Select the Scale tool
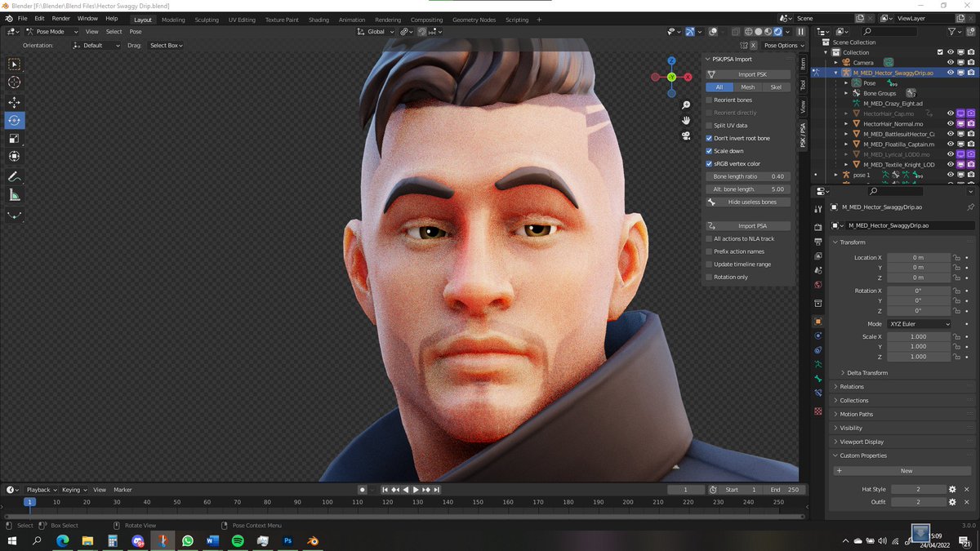This screenshot has width=980, height=551. (x=15, y=139)
